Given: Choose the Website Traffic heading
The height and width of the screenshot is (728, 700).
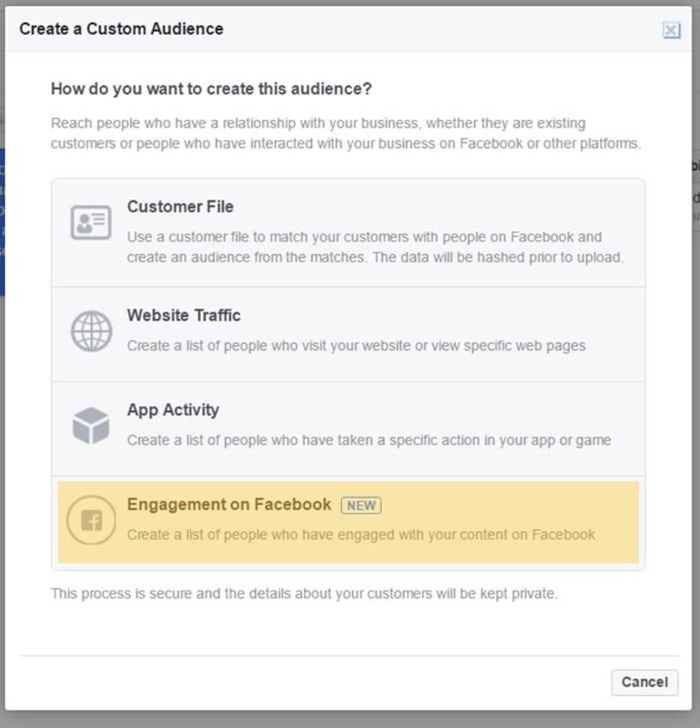Looking at the screenshot, I should 184,315.
